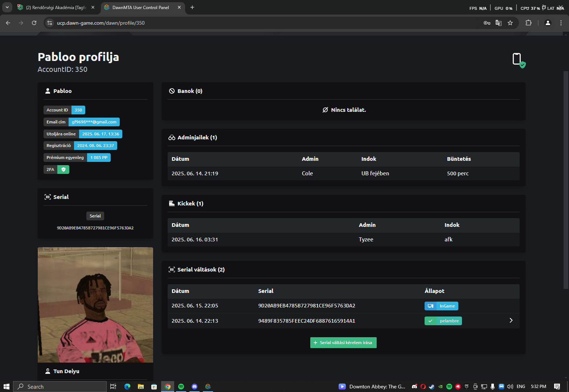Open the tab search dropdown arrow
The image size is (569, 392).
[x=7, y=7]
